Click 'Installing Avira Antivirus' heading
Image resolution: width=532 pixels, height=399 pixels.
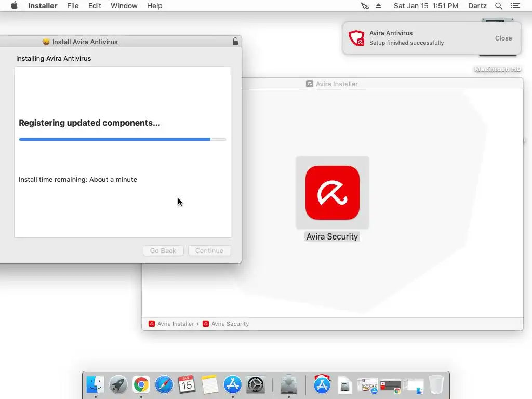[54, 58]
